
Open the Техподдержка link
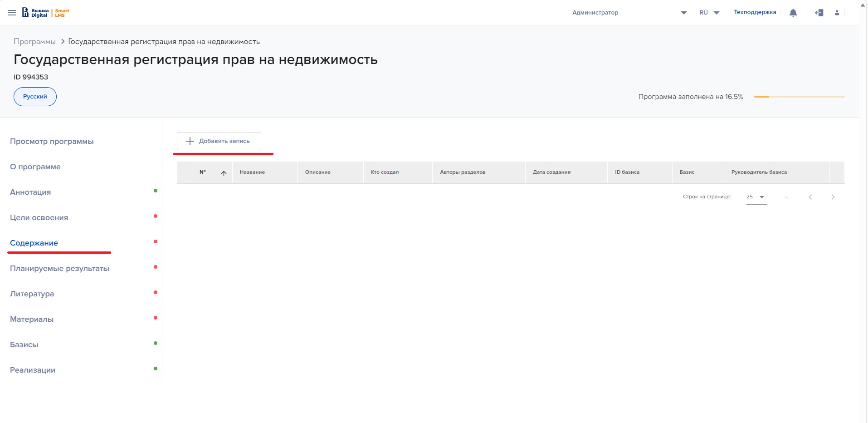(x=755, y=12)
